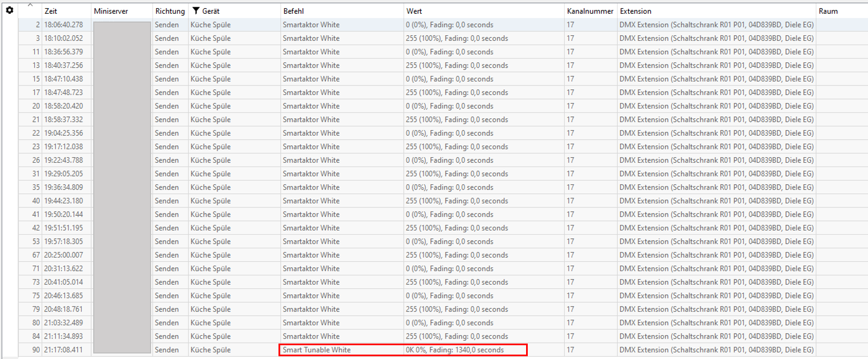868x359 pixels.
Task: Click row number 2 in the index column
Action: tap(38, 25)
